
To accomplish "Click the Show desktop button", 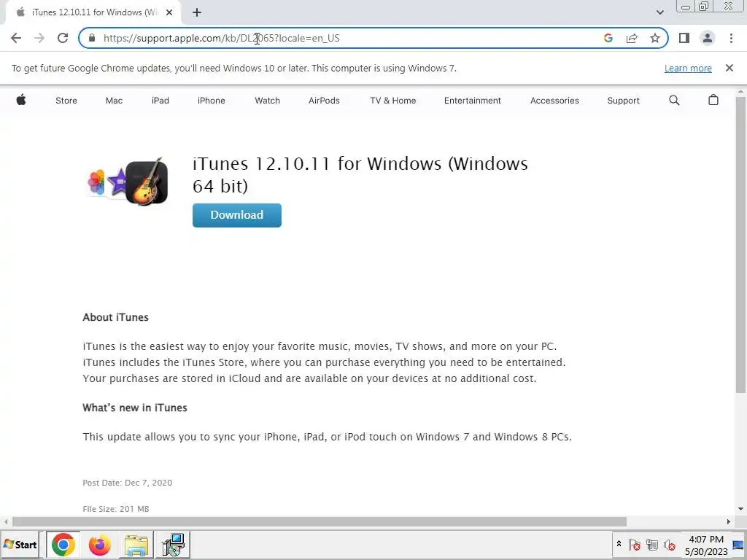I will (739, 545).
